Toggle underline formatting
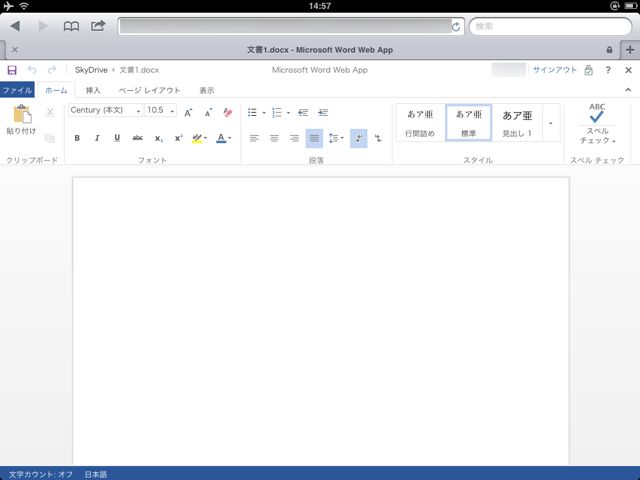This screenshot has height=480, width=640. [117, 138]
